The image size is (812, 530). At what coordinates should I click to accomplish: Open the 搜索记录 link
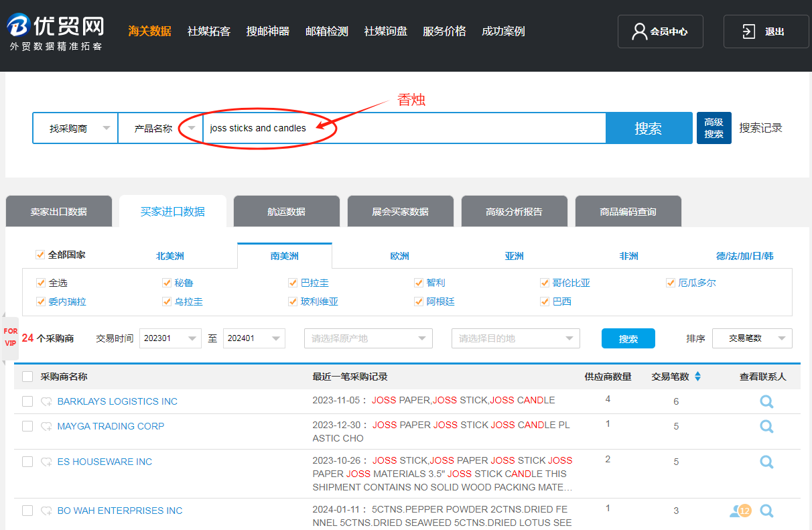760,128
